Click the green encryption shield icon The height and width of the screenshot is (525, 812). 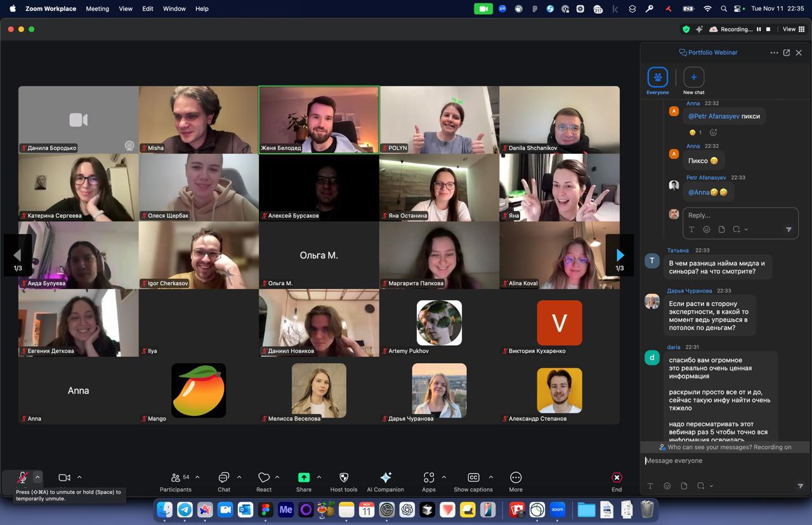click(686, 29)
